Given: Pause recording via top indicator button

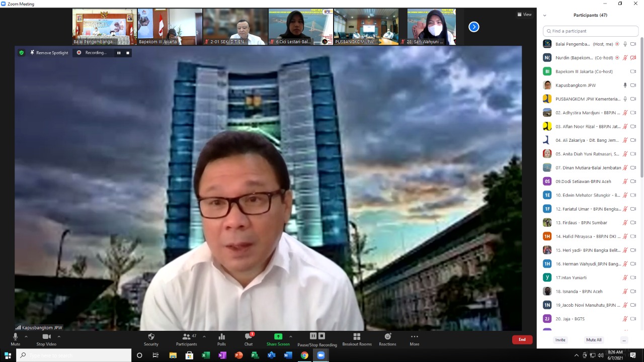Looking at the screenshot, I should pos(119,53).
